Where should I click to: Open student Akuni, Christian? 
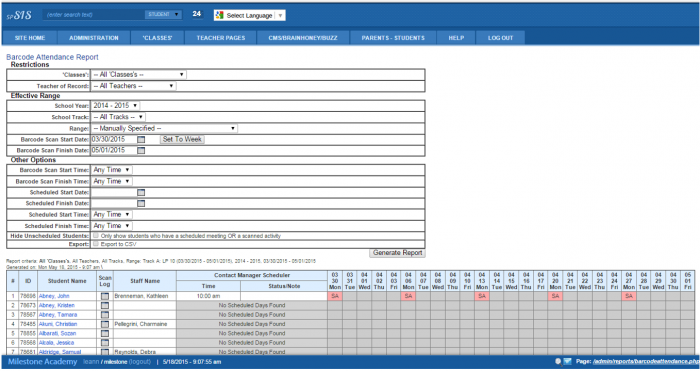pos(58,324)
